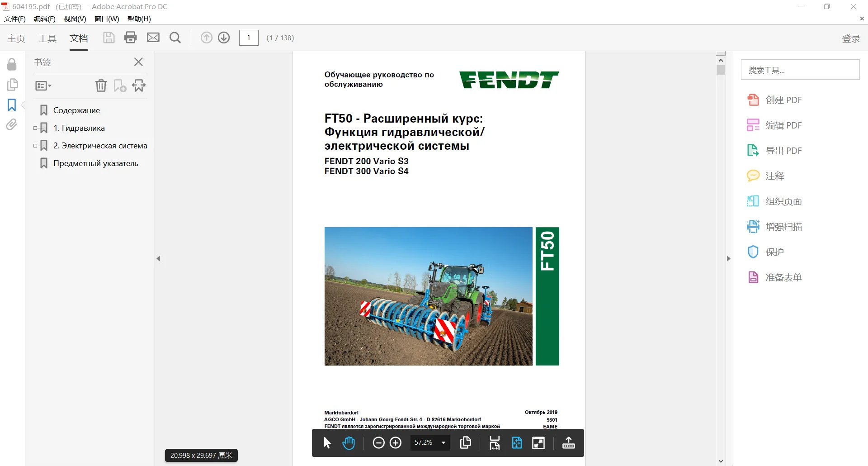Toggle full screen mode from the bottom toolbar

coord(538,443)
